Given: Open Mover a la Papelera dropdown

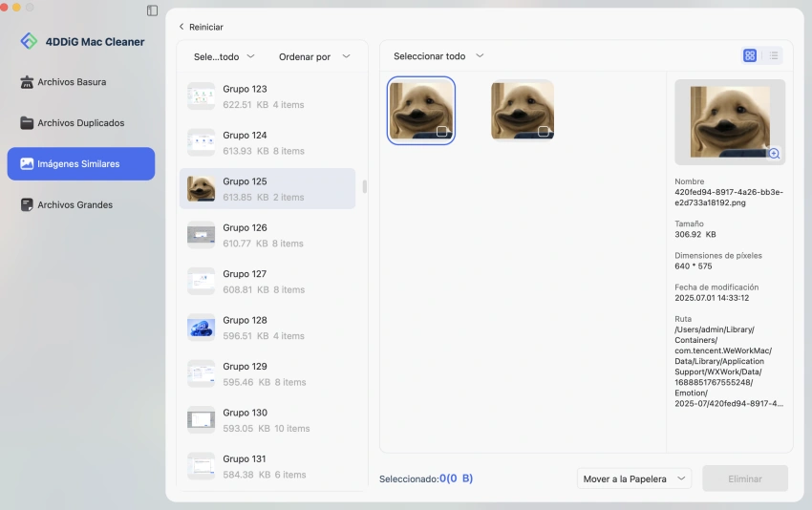Looking at the screenshot, I should pos(634,478).
